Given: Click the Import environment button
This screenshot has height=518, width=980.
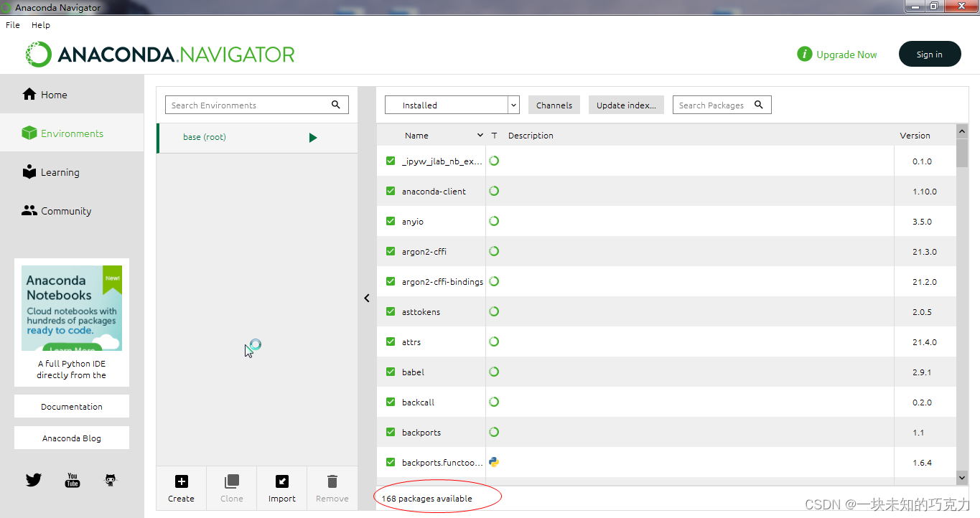Looking at the screenshot, I should pos(282,489).
